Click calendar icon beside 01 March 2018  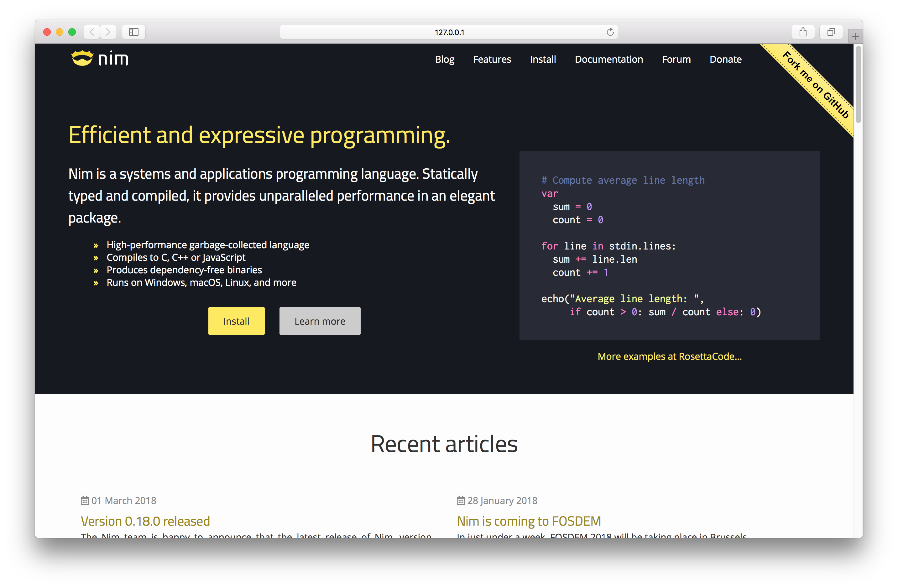[85, 501]
